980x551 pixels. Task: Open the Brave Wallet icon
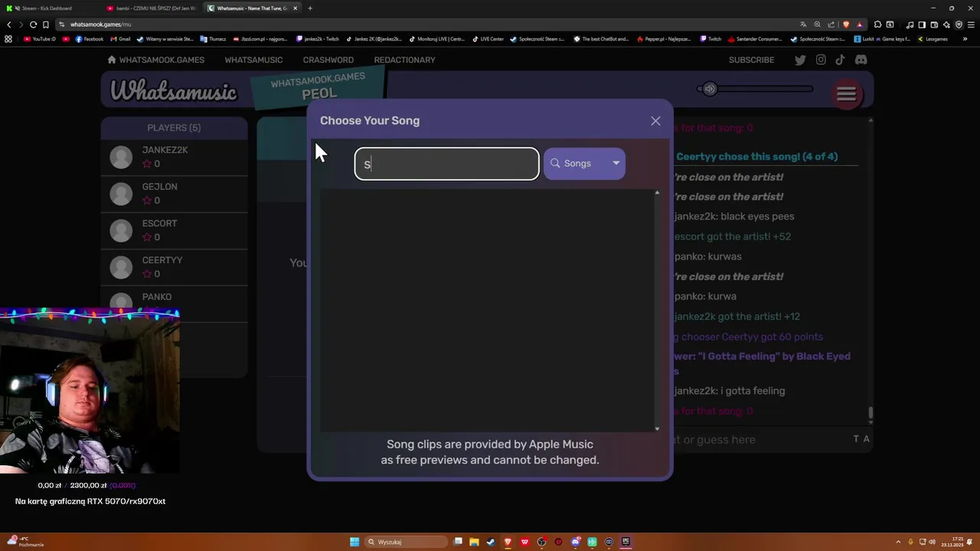point(934,24)
